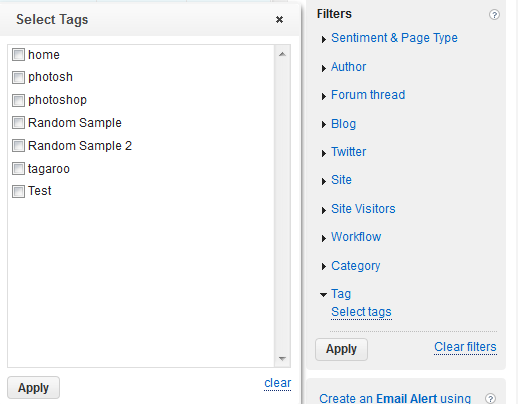519x404 pixels.
Task: Select the 'tagaroo' label text
Action: click(49, 169)
